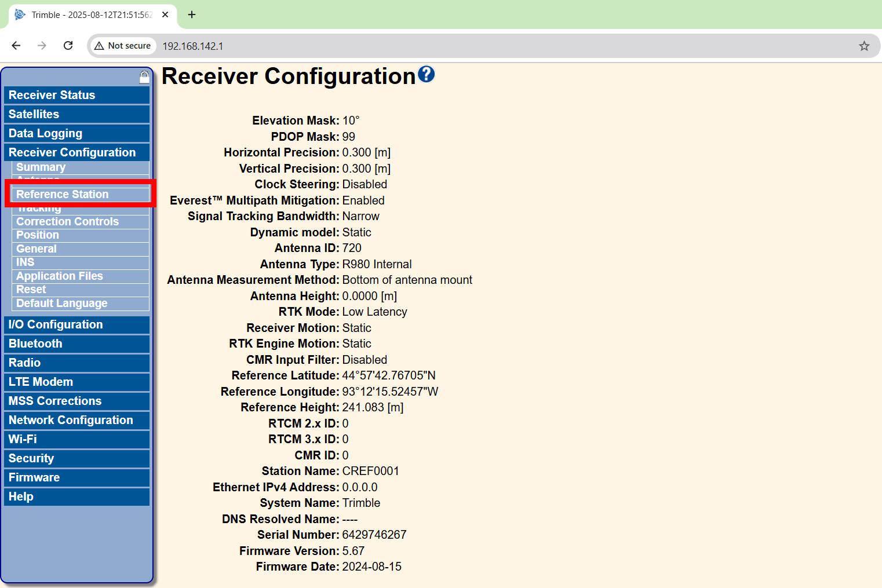Bookmark this page with the star icon
Viewport: 882px width, 588px height.
[864, 46]
